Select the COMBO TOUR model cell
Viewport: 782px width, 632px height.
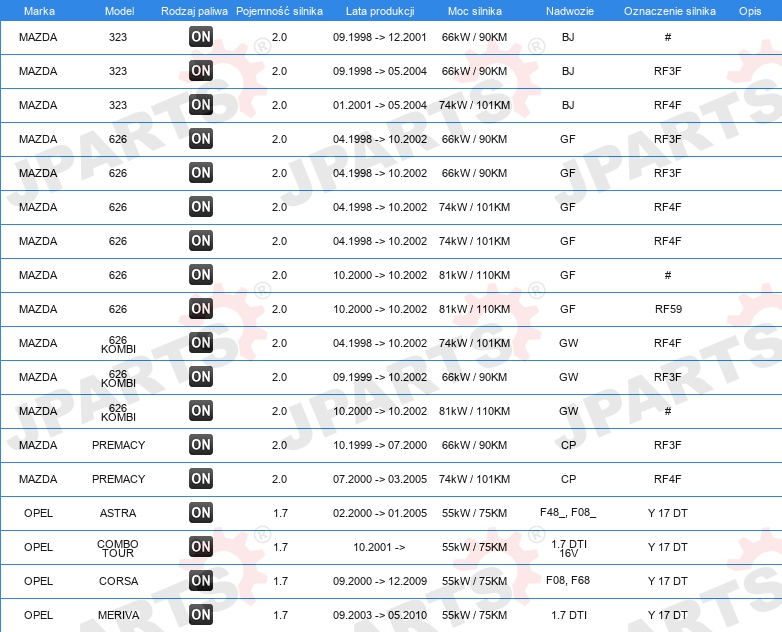(x=118, y=548)
